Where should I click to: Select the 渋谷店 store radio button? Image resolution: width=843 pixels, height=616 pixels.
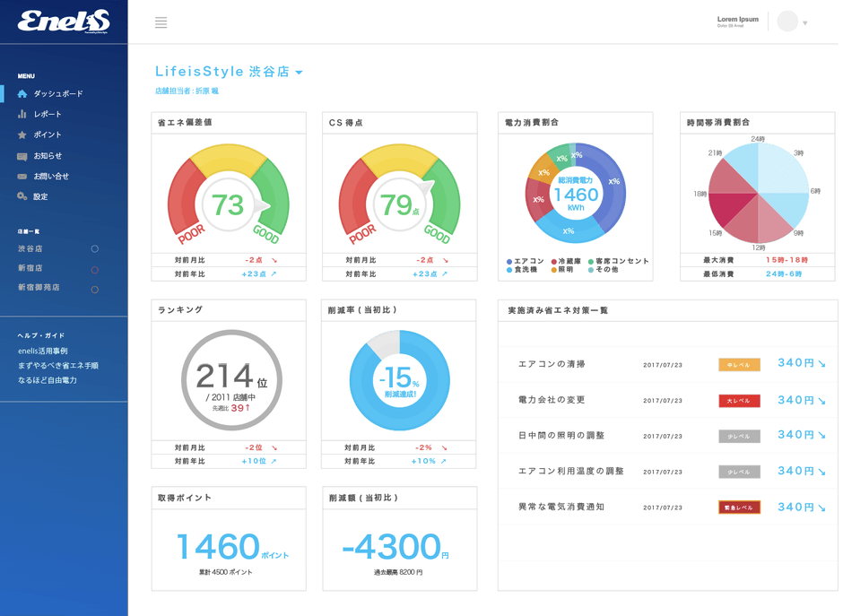[x=93, y=249]
